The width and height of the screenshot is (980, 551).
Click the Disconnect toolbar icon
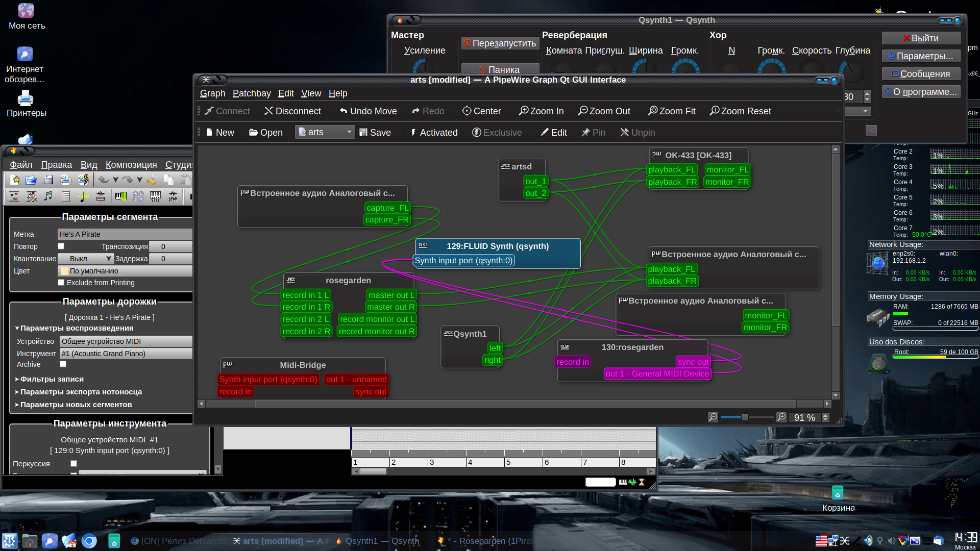tap(269, 111)
